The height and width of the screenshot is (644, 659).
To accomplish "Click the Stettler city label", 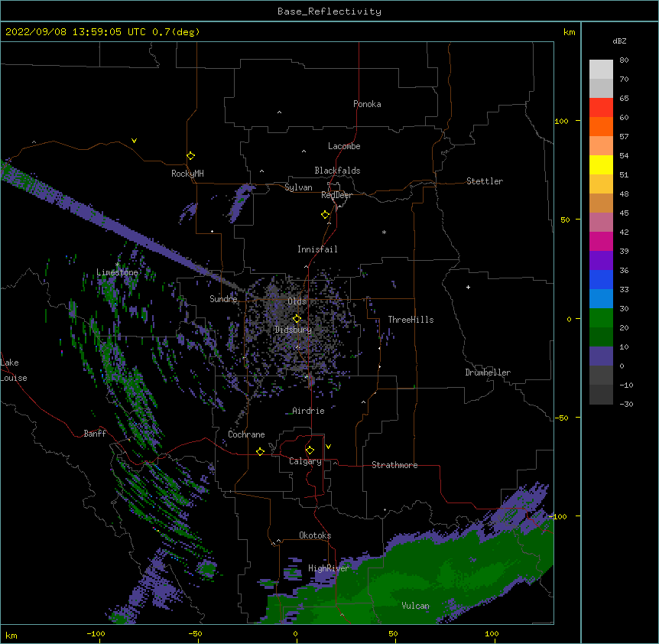I will (x=485, y=181).
